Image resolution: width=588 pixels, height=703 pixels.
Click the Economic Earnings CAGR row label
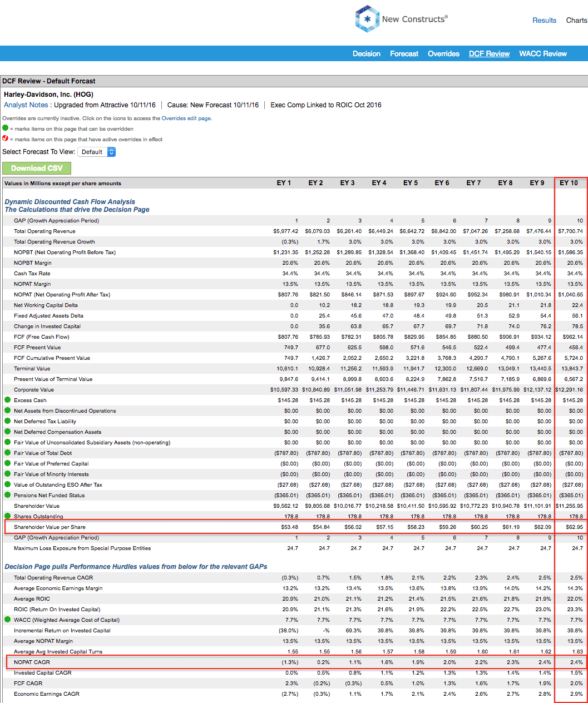pyautogui.click(x=47, y=694)
